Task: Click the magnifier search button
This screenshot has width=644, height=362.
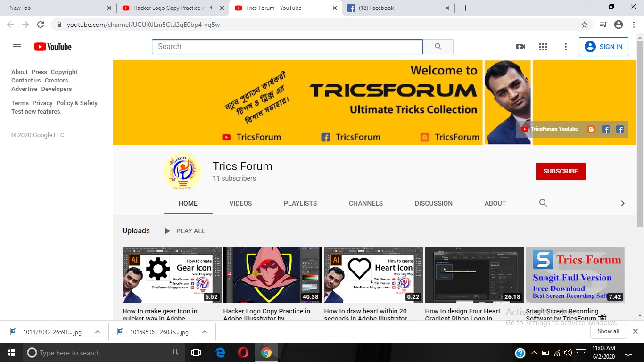Action: click(438, 47)
